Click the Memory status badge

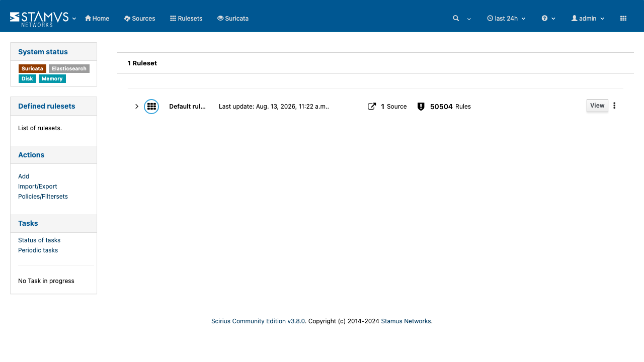52,79
